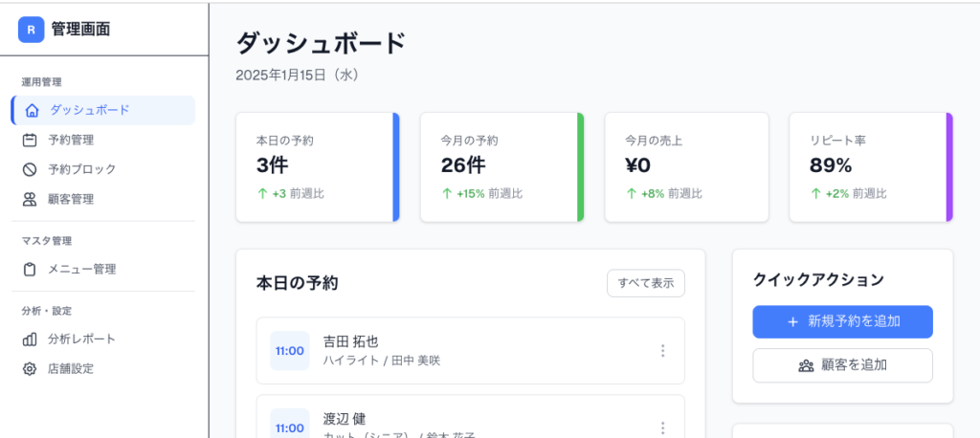This screenshot has width=980, height=438.
Task: Click the gear icon beside 店舗設定
Action: click(x=30, y=368)
